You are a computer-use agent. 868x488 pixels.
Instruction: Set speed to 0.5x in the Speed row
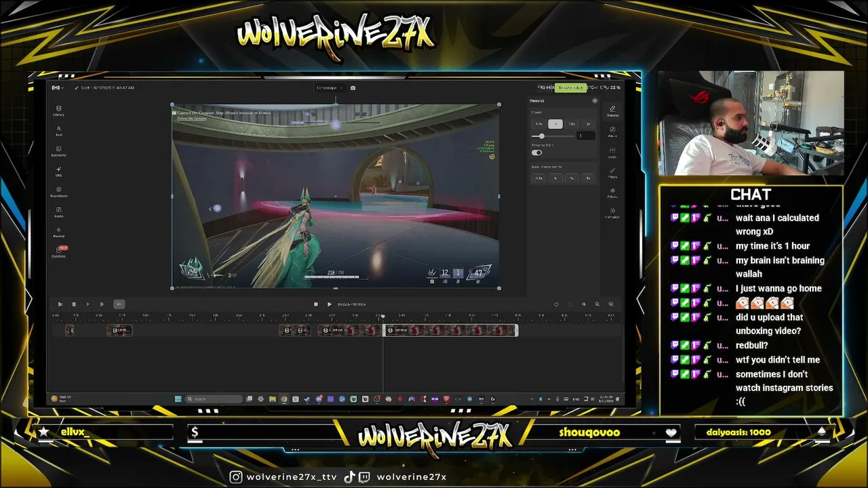(x=539, y=124)
